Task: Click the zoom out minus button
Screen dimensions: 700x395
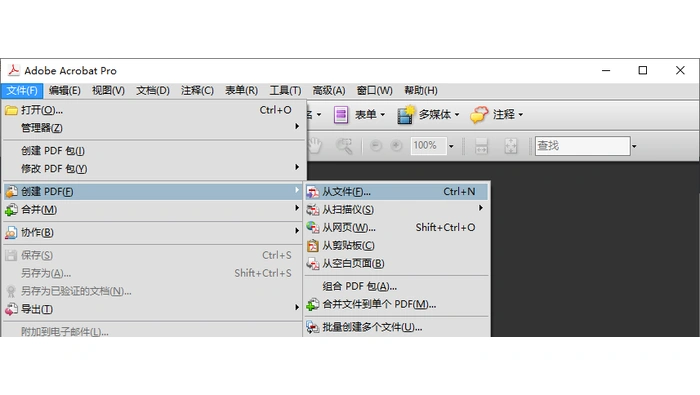Action: point(376,146)
